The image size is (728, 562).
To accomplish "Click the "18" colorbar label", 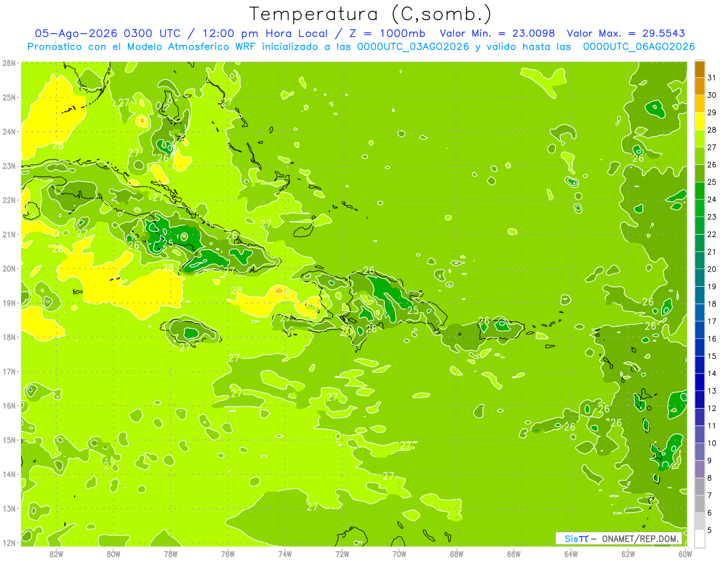I will [x=712, y=304].
